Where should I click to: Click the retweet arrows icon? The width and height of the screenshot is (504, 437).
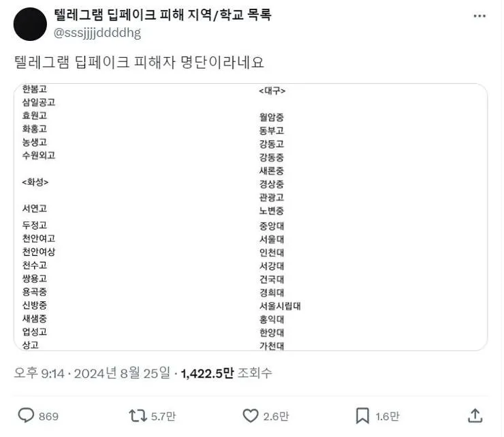[x=138, y=415]
